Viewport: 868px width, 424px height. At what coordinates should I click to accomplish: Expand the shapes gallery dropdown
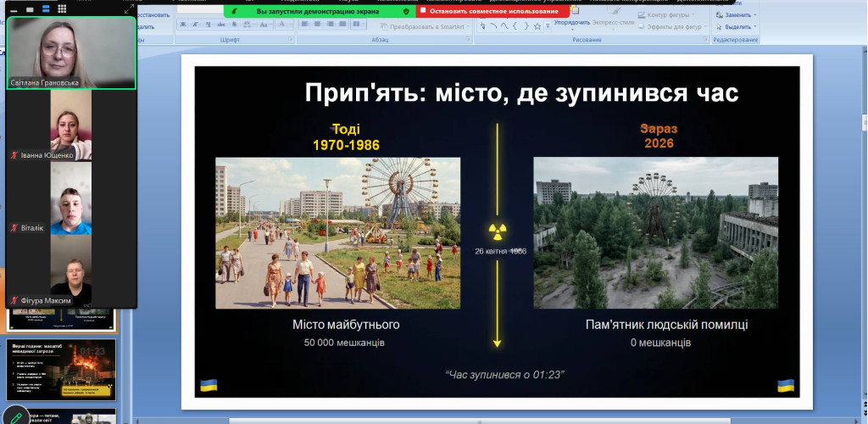point(548,27)
